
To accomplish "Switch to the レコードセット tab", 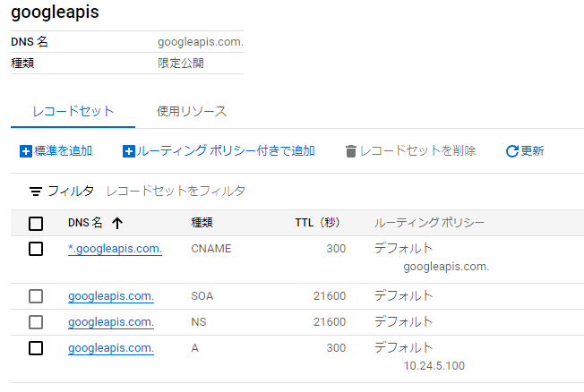I will coord(73,112).
